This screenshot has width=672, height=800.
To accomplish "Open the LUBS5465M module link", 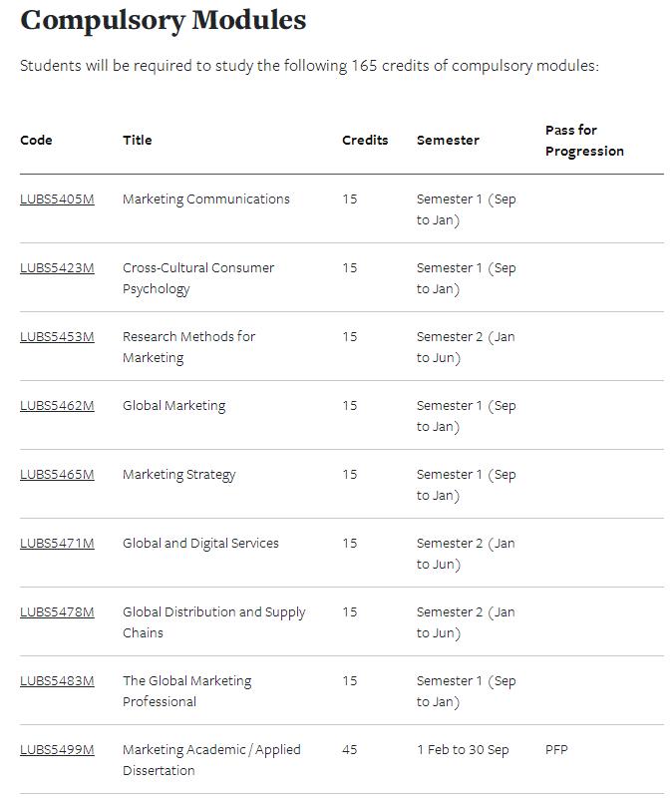I will (x=57, y=475).
